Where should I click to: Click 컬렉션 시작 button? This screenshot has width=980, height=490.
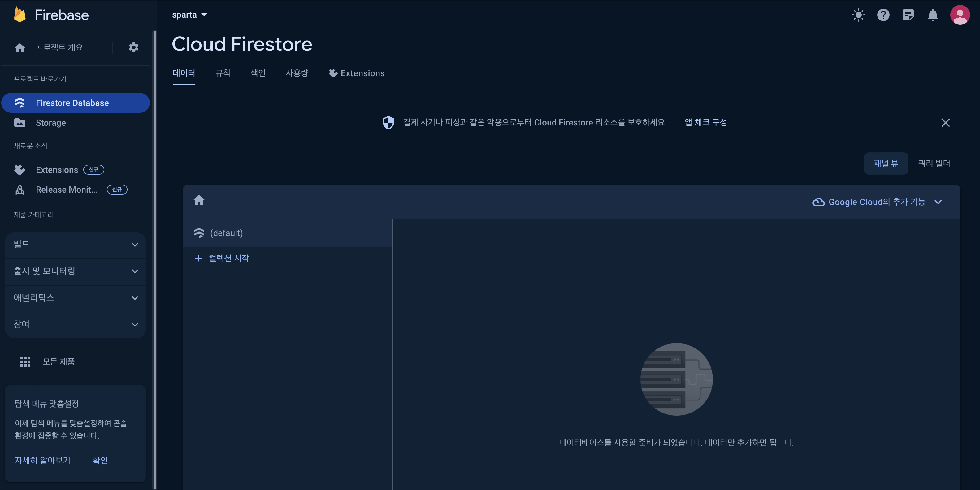222,259
